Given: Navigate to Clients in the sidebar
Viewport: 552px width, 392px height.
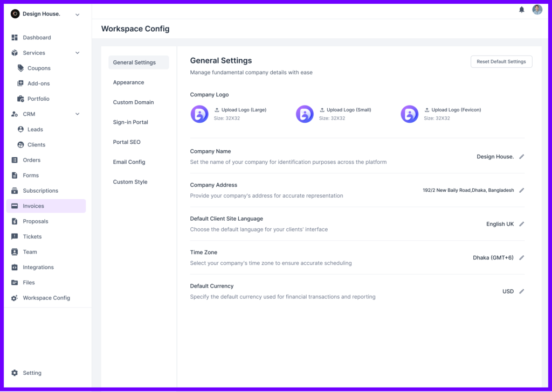Looking at the screenshot, I should click(x=36, y=144).
